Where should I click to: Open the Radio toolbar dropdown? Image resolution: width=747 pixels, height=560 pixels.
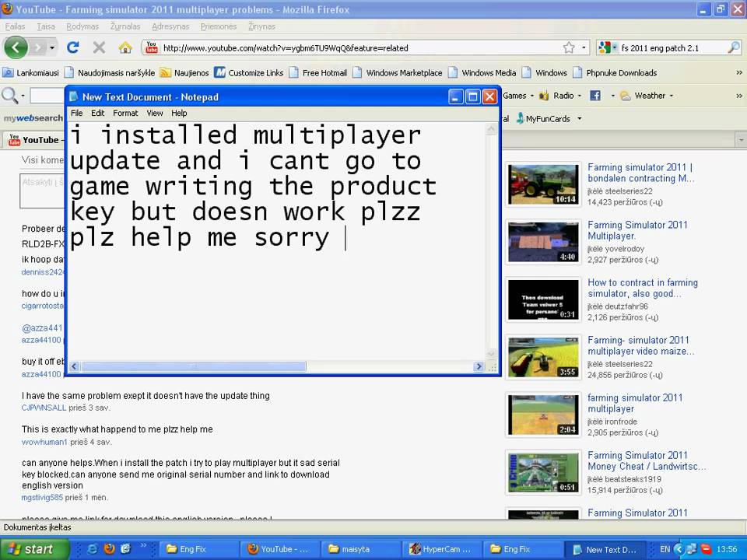point(580,96)
